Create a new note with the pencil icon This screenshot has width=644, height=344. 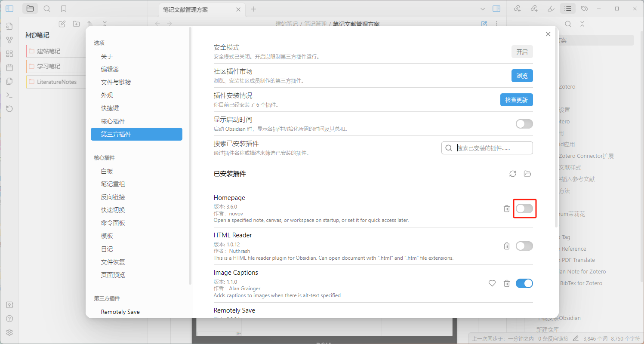(62, 24)
